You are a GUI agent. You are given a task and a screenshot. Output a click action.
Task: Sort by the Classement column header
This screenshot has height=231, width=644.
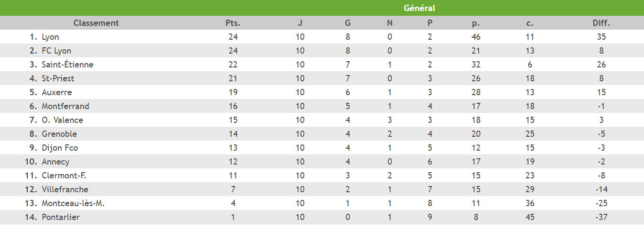tap(96, 23)
